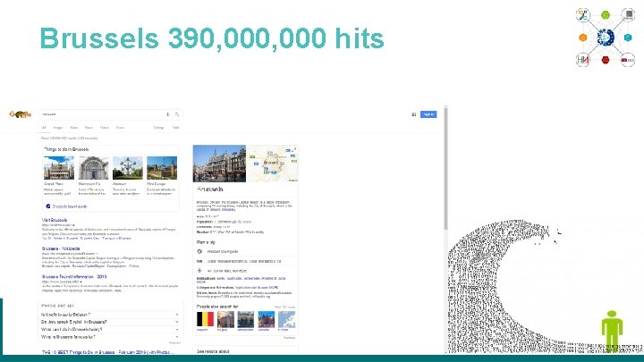Click the Brussels square photo in knowledge panel
This screenshot has width=644, height=362.
point(219,164)
